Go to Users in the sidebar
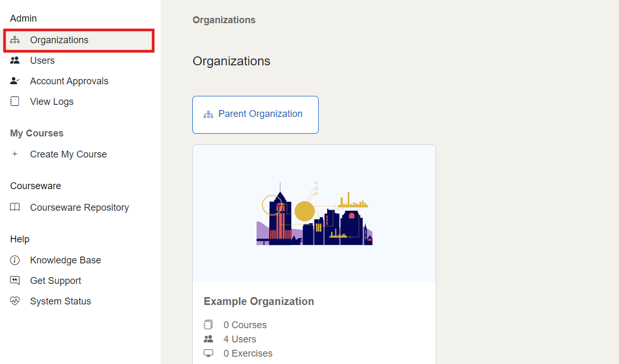 (x=42, y=61)
